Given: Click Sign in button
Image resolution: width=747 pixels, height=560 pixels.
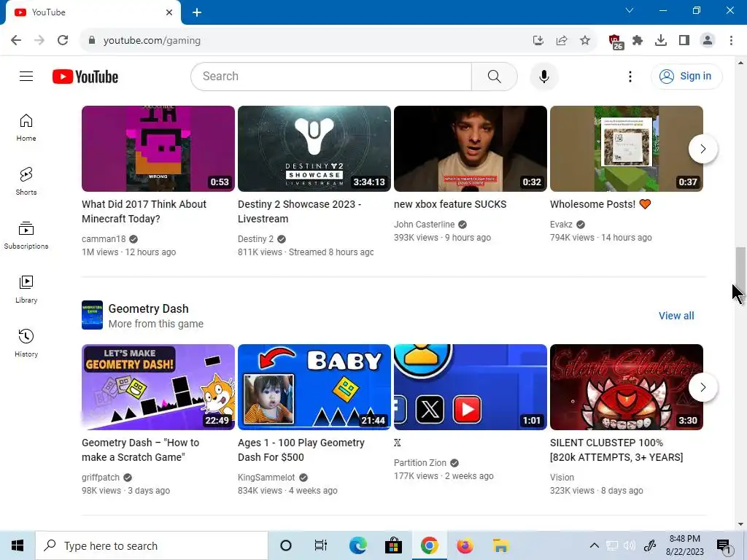Looking at the screenshot, I should (x=686, y=76).
